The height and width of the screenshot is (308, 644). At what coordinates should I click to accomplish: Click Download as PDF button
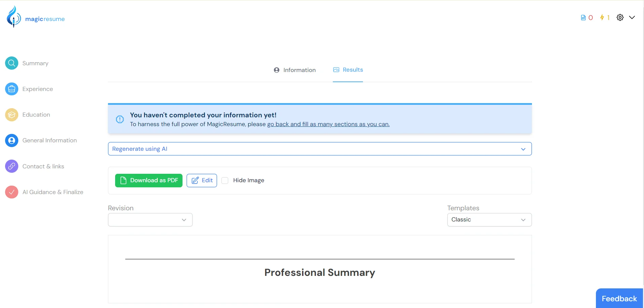click(149, 181)
